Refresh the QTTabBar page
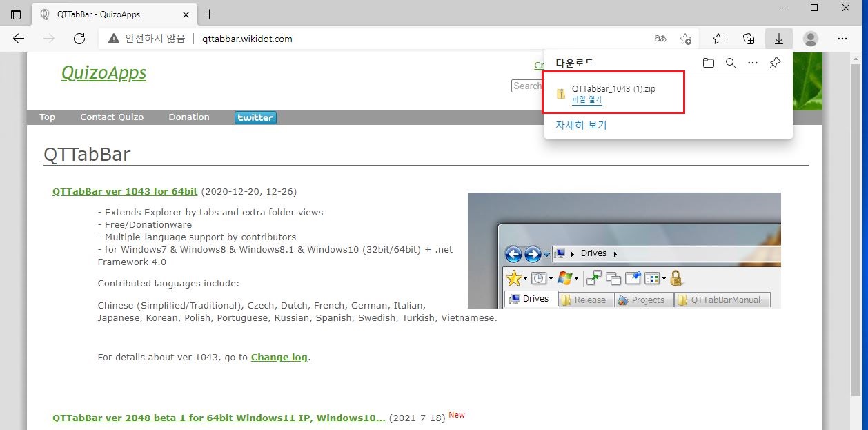This screenshot has width=868, height=430. (79, 39)
